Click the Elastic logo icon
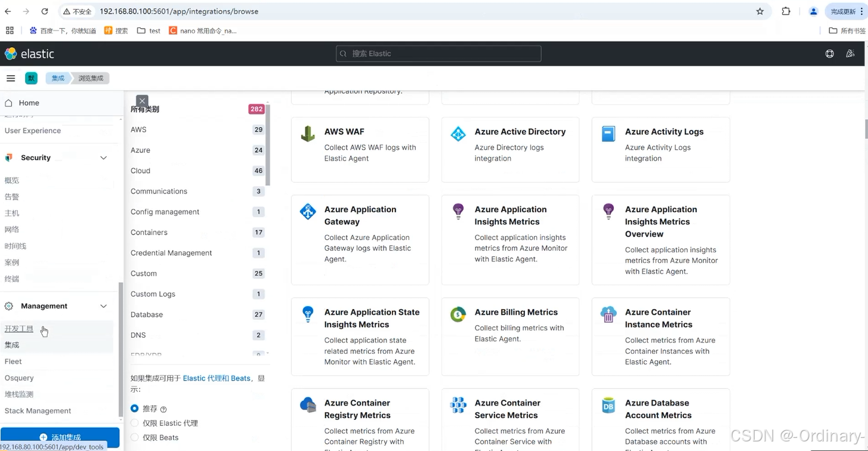Viewport: 868px width, 451px height. tap(11, 54)
